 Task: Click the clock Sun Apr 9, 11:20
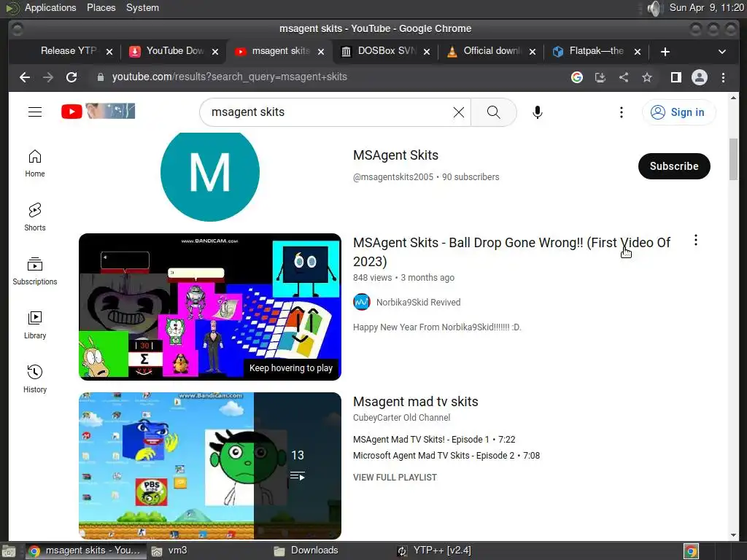706,7
